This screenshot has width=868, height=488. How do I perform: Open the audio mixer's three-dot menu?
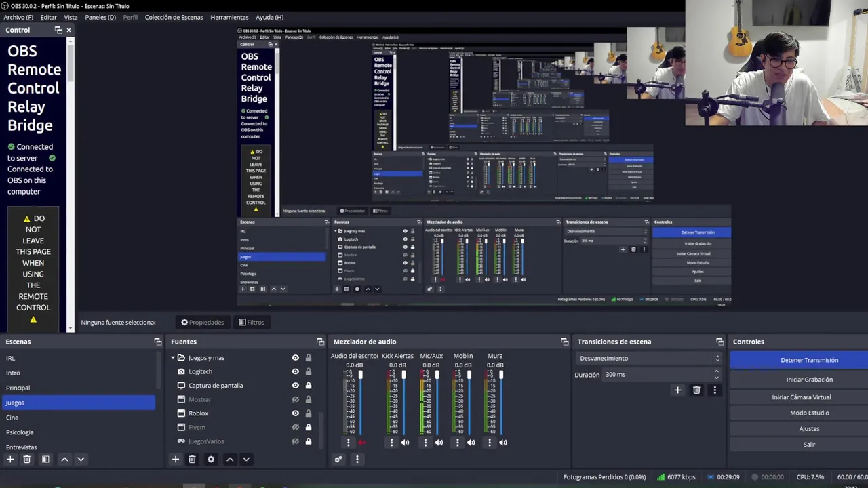point(357,460)
